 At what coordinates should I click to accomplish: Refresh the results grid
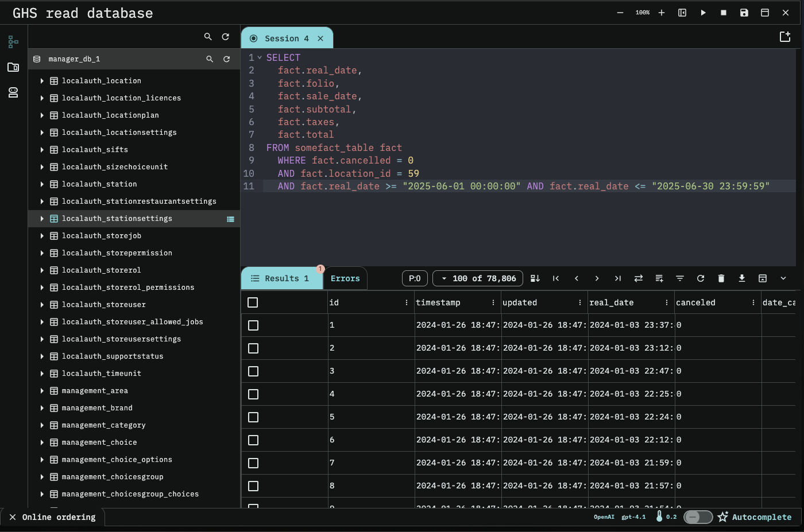(701, 278)
